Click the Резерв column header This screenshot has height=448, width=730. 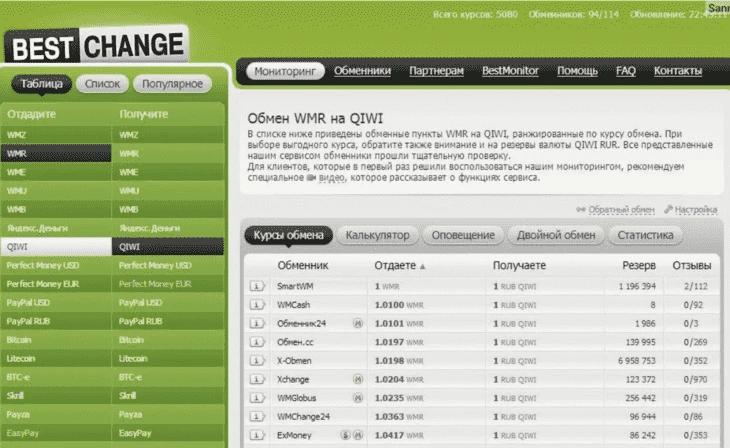[x=639, y=265]
